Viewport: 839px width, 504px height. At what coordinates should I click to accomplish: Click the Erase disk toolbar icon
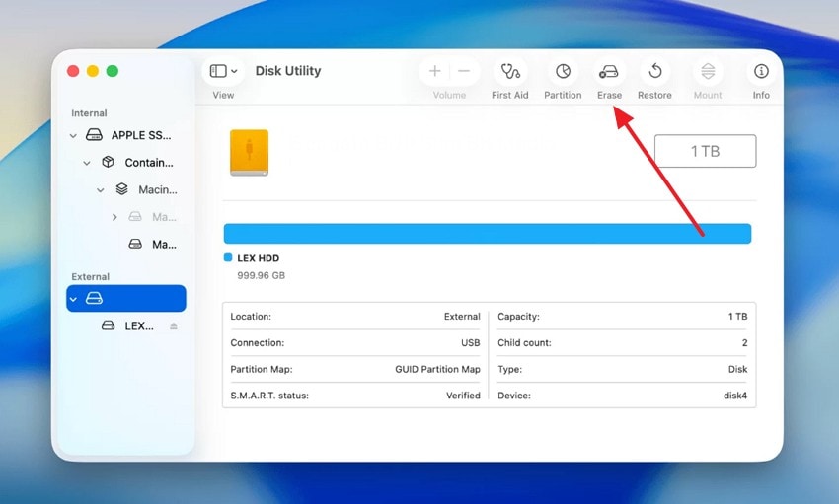(609, 71)
